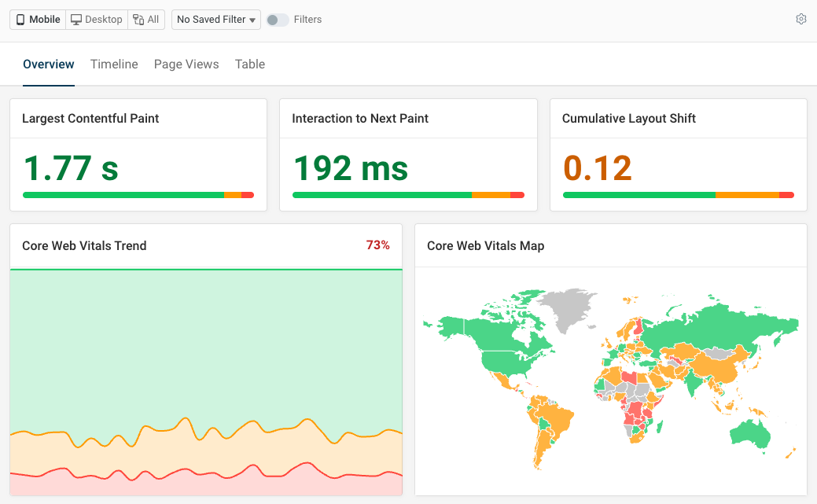Open the No Saved Filter dropdown

[x=218, y=20]
